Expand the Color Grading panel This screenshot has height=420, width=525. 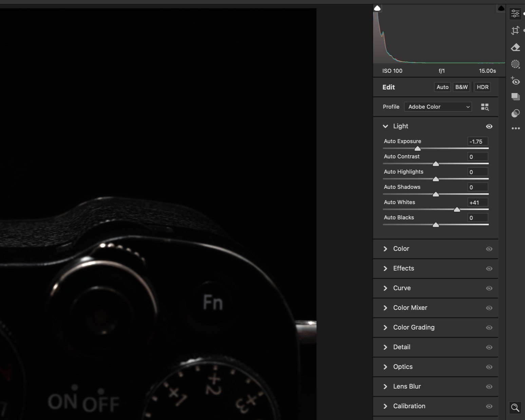(385, 327)
